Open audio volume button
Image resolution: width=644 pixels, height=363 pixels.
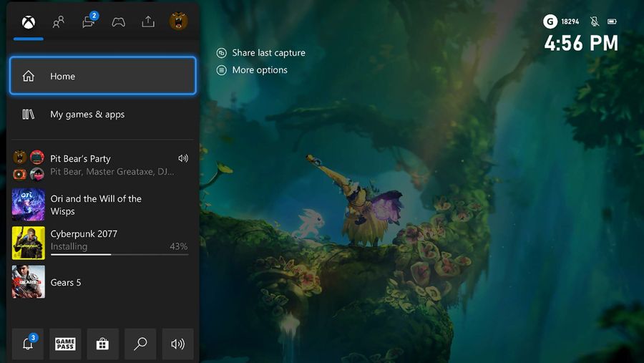tap(178, 344)
